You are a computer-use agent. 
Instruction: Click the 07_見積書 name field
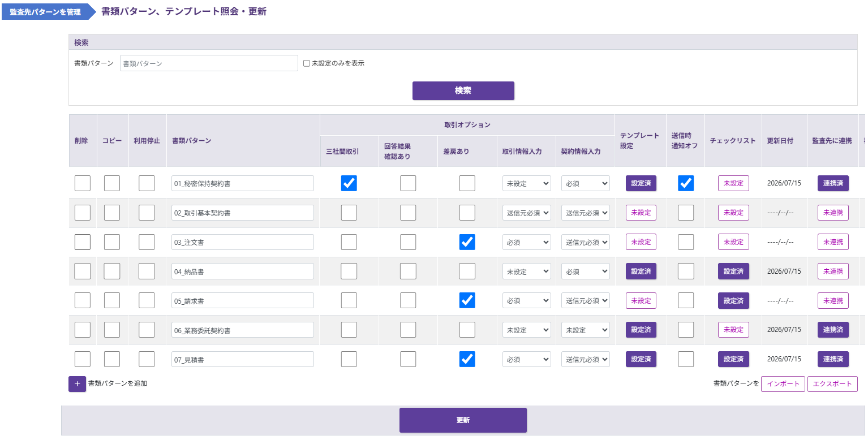[x=243, y=359]
